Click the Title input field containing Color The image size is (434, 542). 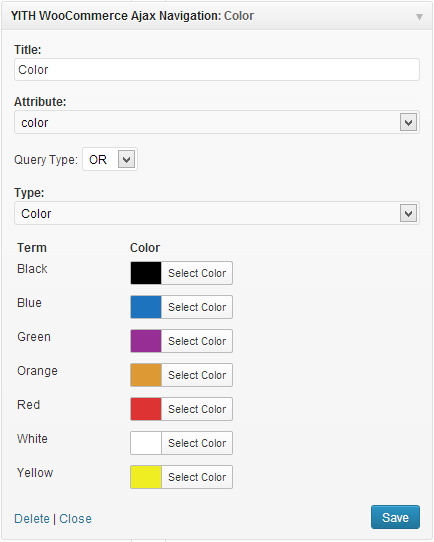point(217,69)
